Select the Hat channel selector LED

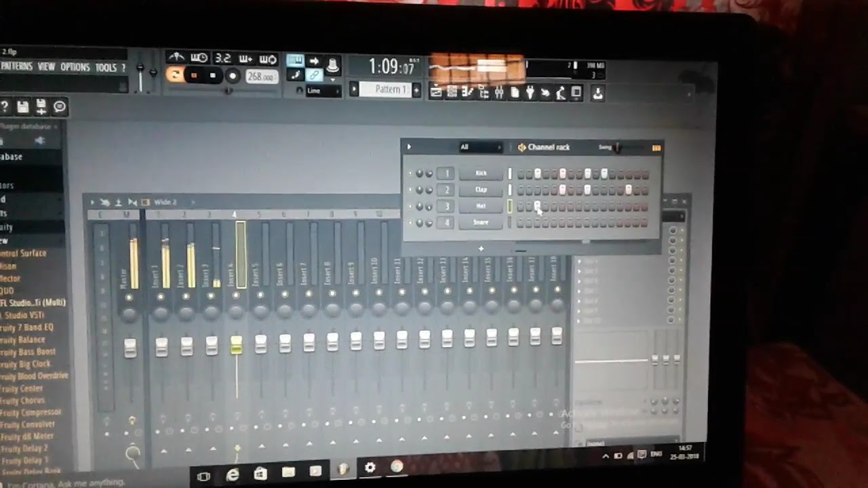coord(510,206)
